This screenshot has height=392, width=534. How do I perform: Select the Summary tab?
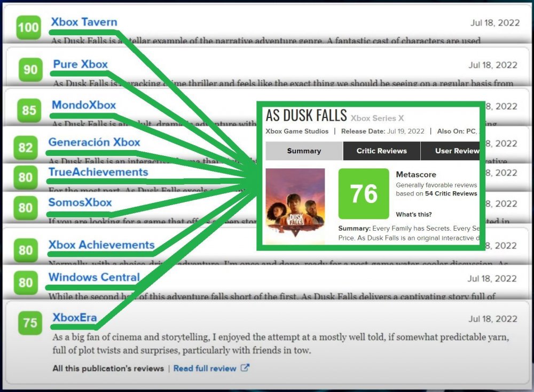(x=304, y=151)
